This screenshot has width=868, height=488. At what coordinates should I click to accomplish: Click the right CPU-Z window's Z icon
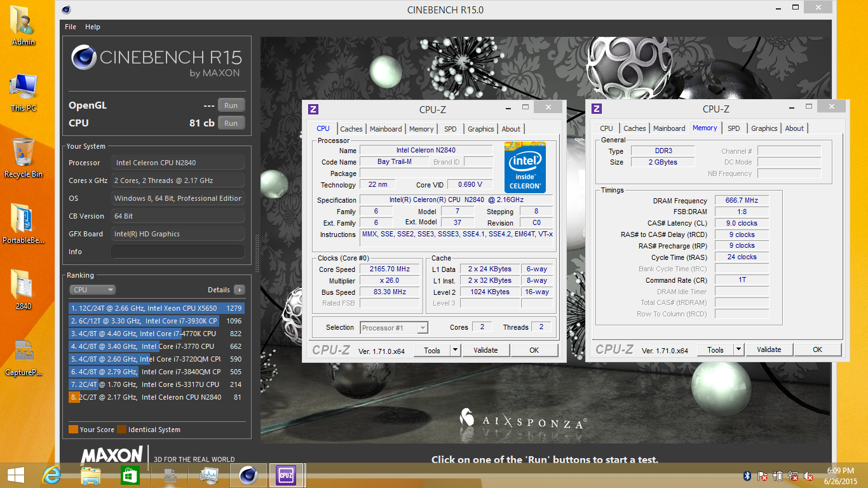(x=597, y=109)
